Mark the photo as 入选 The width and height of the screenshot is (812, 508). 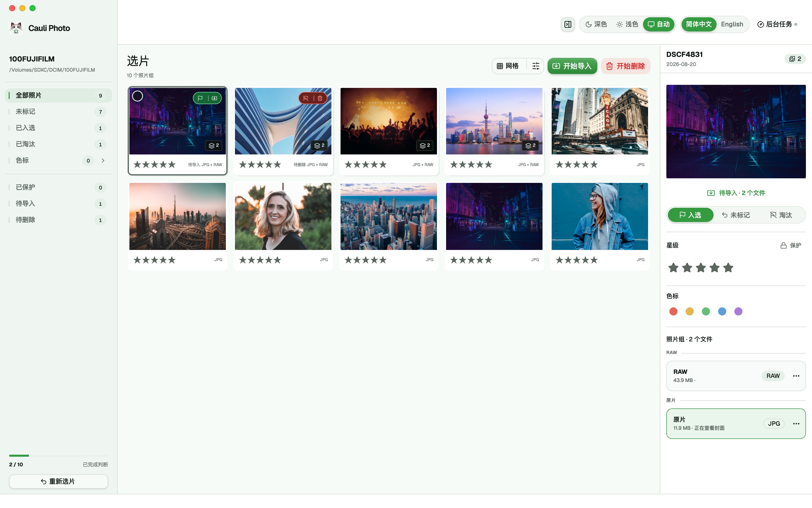click(x=690, y=215)
